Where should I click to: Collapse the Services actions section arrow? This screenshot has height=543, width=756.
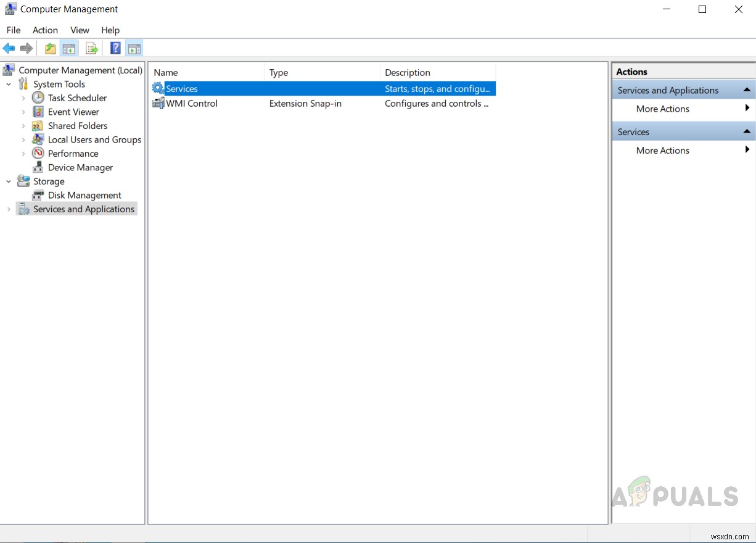(x=747, y=131)
